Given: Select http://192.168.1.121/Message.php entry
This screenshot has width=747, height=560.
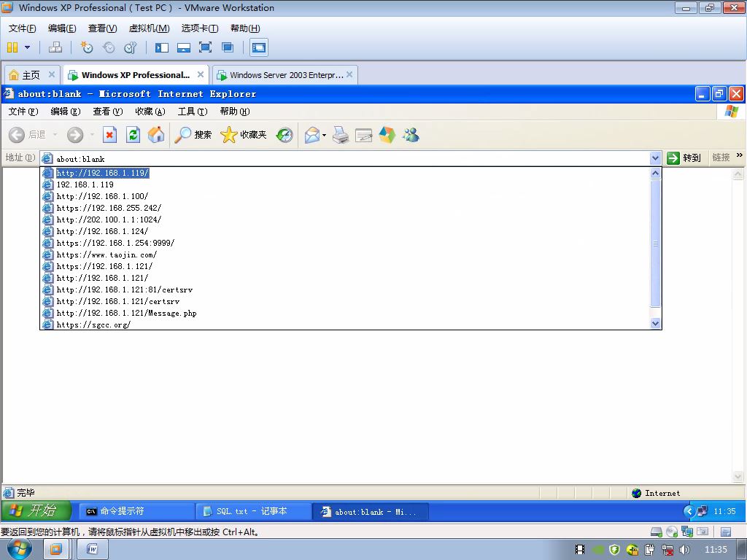Looking at the screenshot, I should [x=345, y=313].
